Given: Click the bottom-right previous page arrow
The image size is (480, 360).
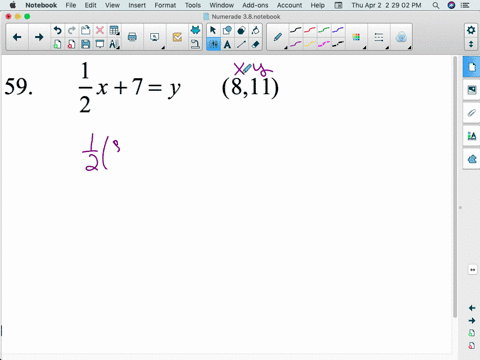Looking at the screenshot, I should click(472, 308).
